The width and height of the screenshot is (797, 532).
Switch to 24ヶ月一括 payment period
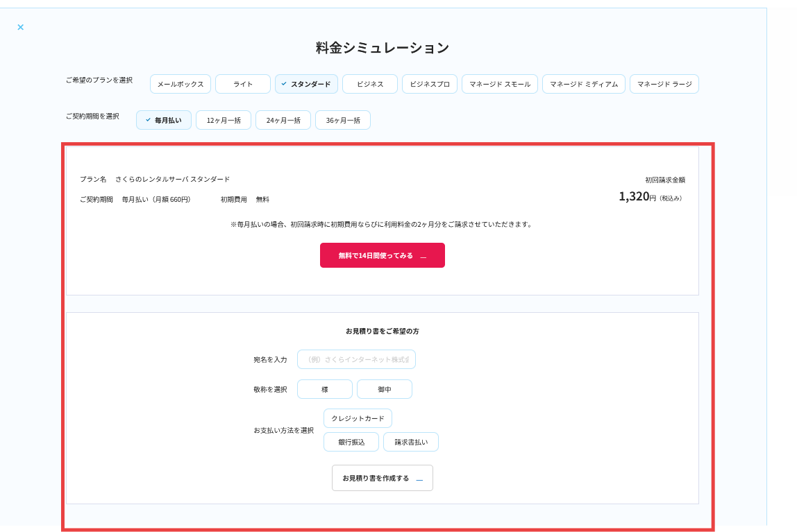click(x=283, y=119)
